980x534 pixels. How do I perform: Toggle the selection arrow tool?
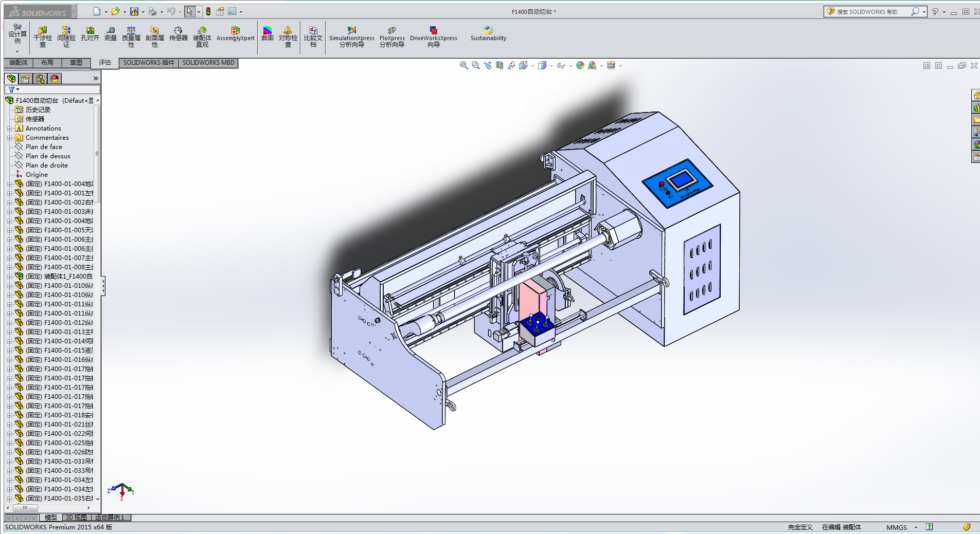[190, 11]
